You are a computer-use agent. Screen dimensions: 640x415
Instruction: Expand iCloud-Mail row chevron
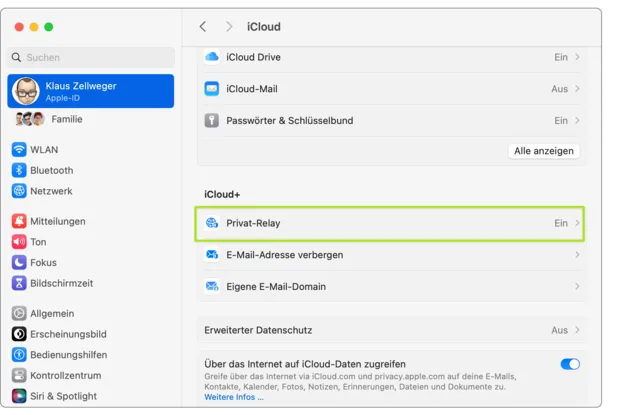pos(577,89)
